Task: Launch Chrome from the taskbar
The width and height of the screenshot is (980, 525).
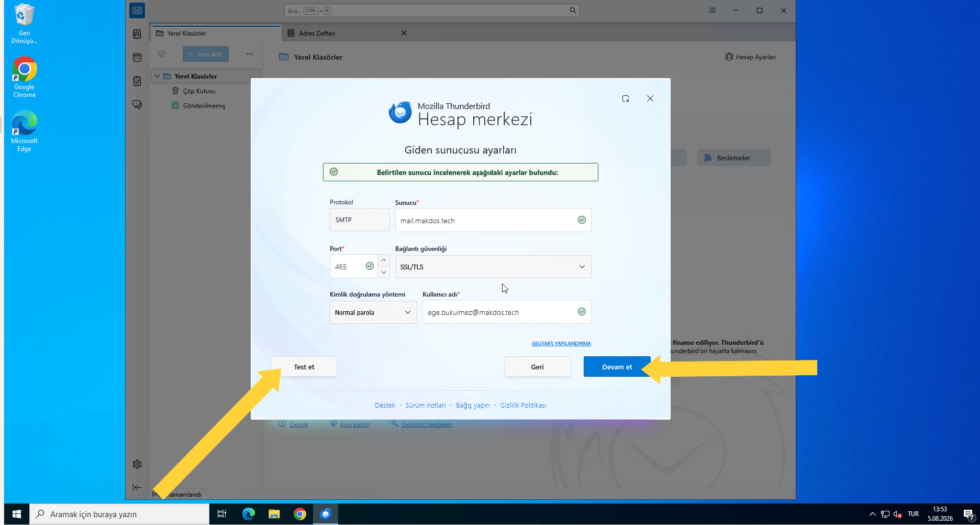Action: pyautogui.click(x=300, y=514)
